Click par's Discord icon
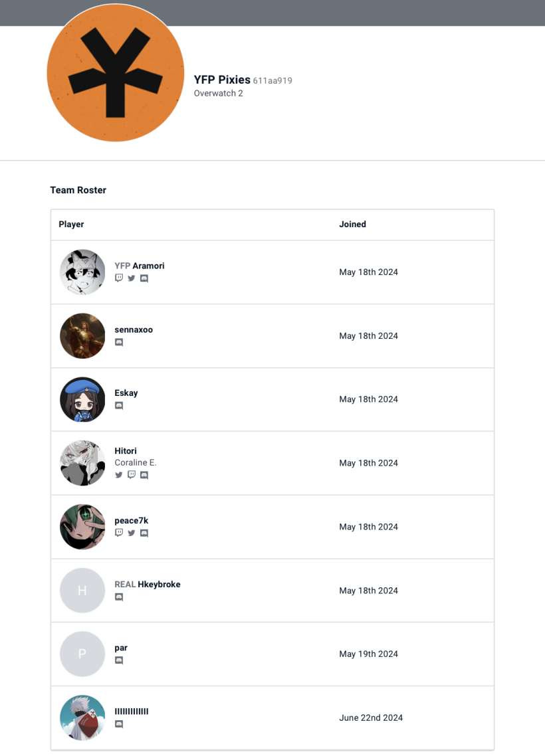 (x=119, y=660)
